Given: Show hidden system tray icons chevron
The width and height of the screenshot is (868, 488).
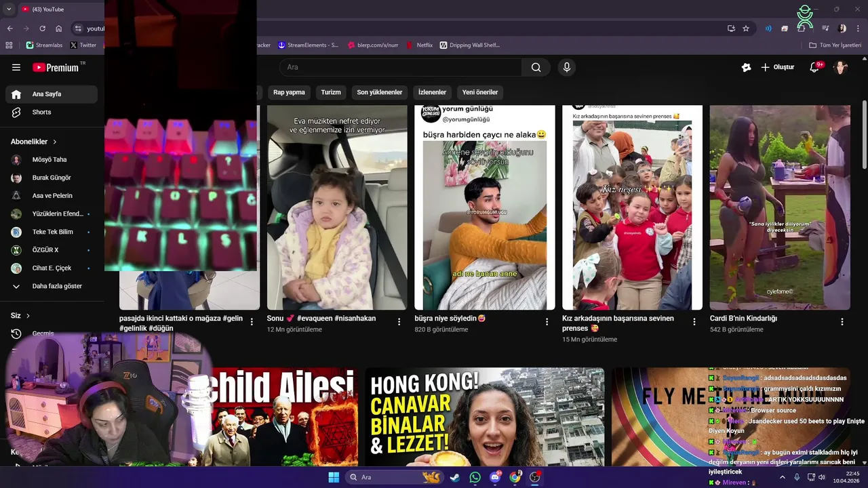Looking at the screenshot, I should (x=782, y=477).
